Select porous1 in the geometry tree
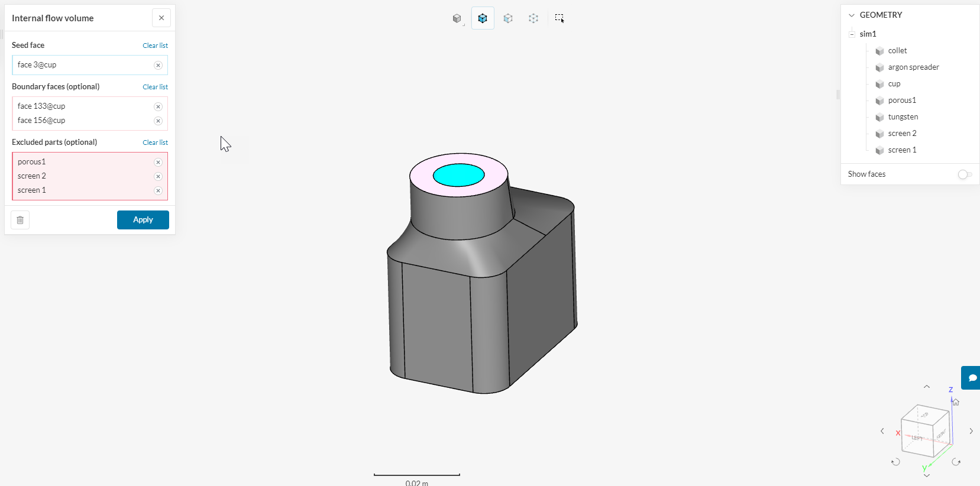Screen dimensions: 980x486 [902, 101]
